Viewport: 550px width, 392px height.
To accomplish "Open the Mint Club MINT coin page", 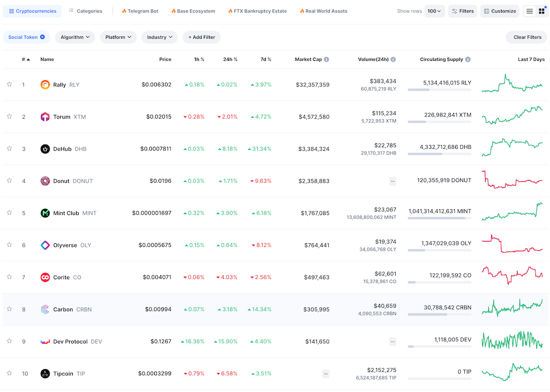I will (x=75, y=213).
